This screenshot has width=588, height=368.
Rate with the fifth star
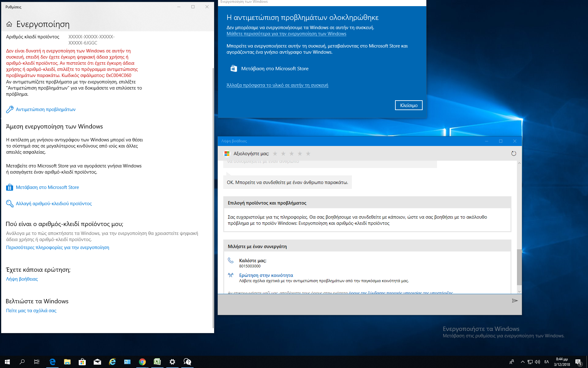pyautogui.click(x=308, y=154)
